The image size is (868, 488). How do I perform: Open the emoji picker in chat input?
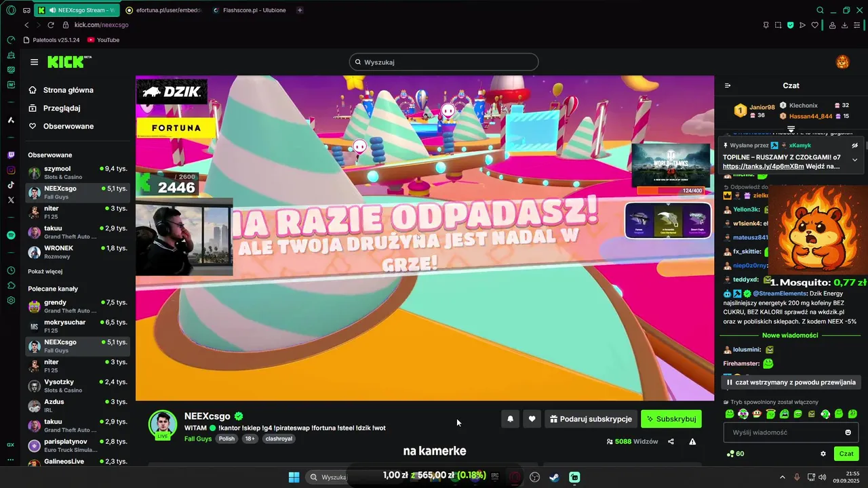[x=848, y=432]
